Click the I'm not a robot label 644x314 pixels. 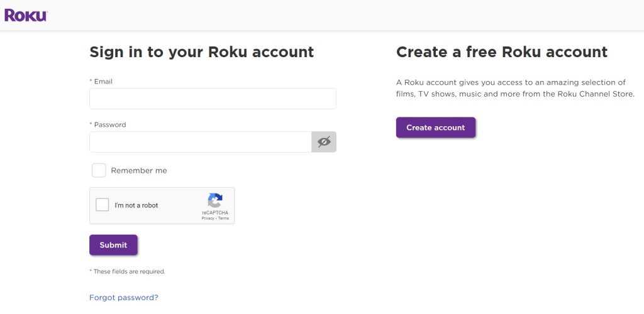point(136,205)
